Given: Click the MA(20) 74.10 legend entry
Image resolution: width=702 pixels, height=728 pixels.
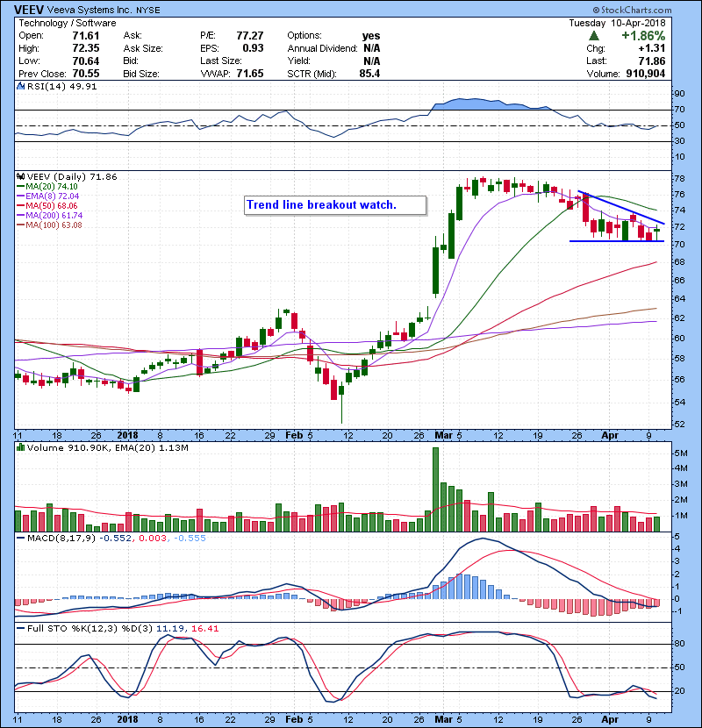Looking at the screenshot, I should 47,186.
